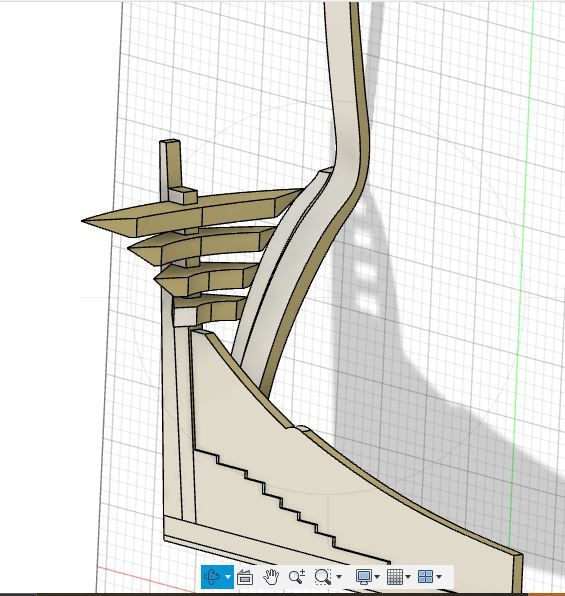Open Display Settings monitor icon
The width and height of the screenshot is (565, 596).
tap(363, 577)
